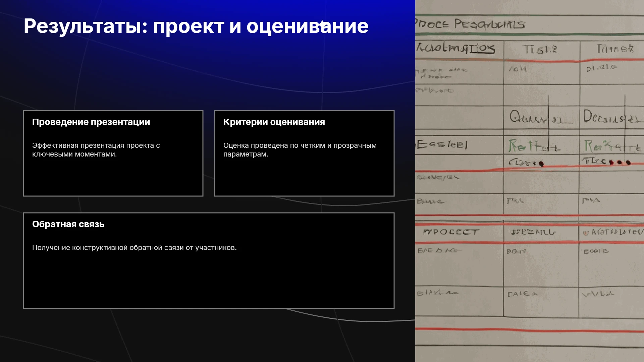644x362 pixels.
Task: Select the 'Обратная связь' card heading
Action: (x=68, y=224)
